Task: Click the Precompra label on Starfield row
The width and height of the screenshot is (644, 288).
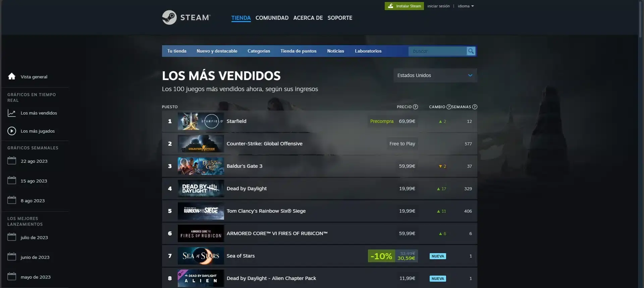Action: (382, 121)
